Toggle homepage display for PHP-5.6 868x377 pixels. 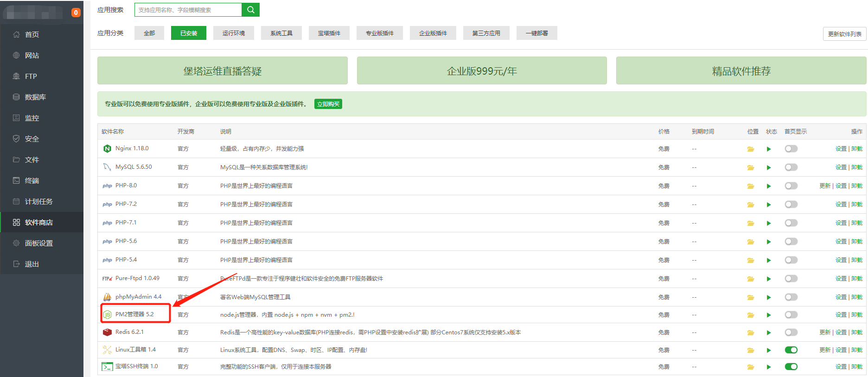click(x=791, y=242)
